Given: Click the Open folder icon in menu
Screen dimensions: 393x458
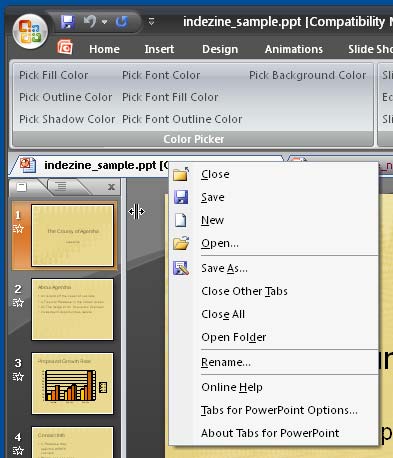Looking at the screenshot, I should click(x=181, y=243).
